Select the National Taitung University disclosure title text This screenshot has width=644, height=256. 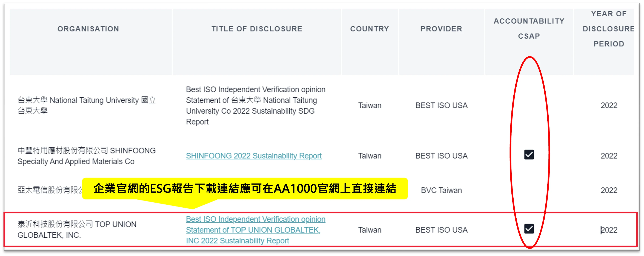[256, 105]
